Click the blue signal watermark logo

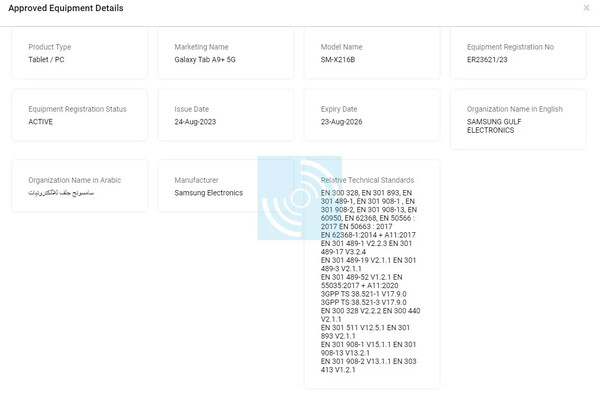pos(300,198)
